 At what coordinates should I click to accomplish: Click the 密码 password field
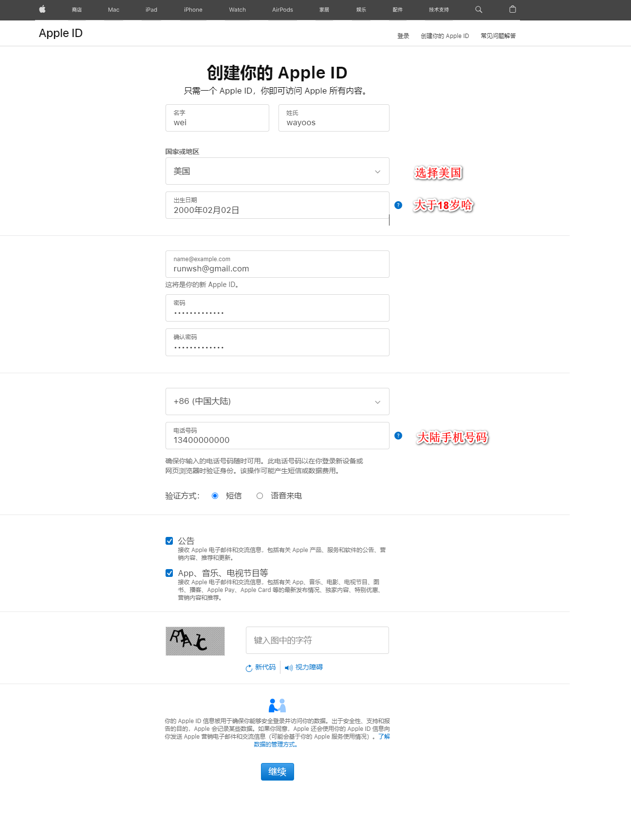point(278,308)
